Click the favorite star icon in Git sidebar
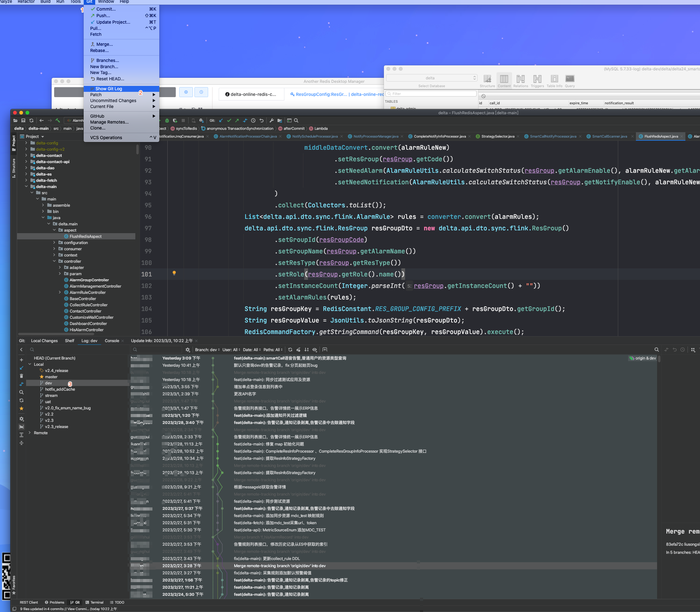The height and width of the screenshot is (612, 700). point(21,408)
